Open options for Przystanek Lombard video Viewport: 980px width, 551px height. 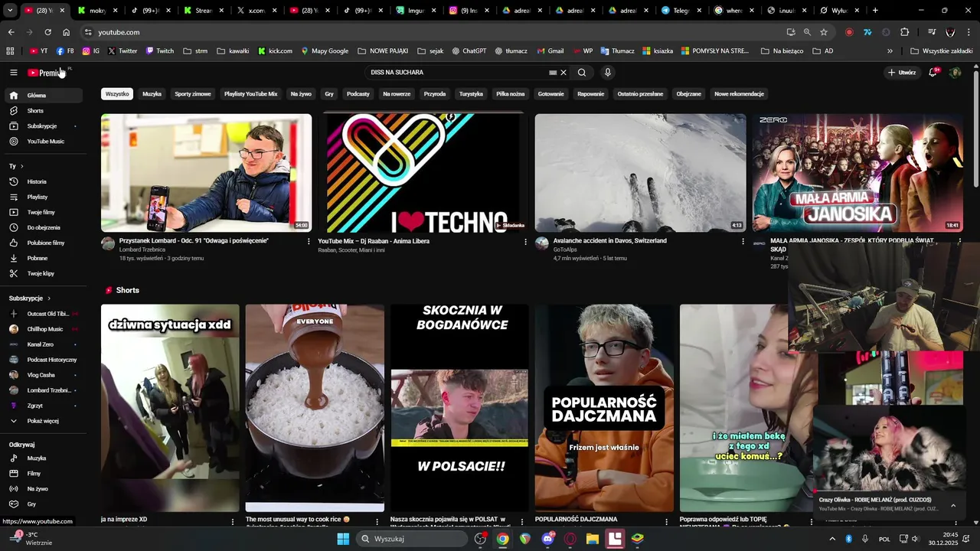pyautogui.click(x=309, y=242)
